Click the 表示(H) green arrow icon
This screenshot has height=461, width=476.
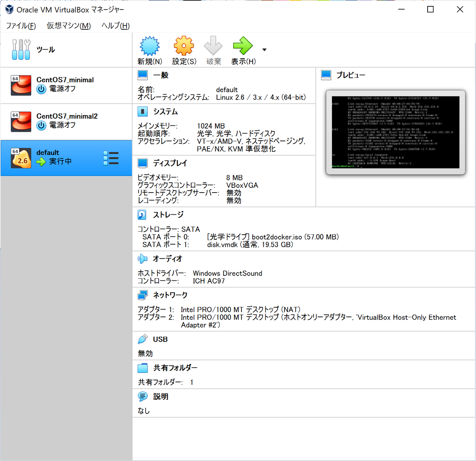coord(243,46)
